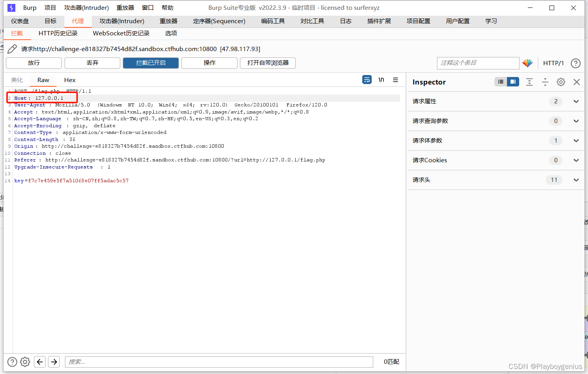Click the HTTP/1 protocol label
Image resolution: width=588 pixels, height=374 pixels.
point(553,63)
